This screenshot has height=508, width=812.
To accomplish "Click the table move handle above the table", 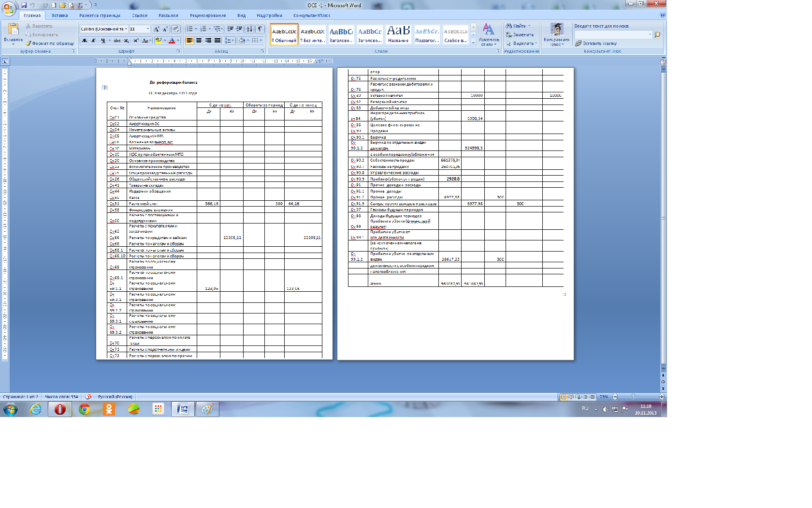I will coord(104,88).
